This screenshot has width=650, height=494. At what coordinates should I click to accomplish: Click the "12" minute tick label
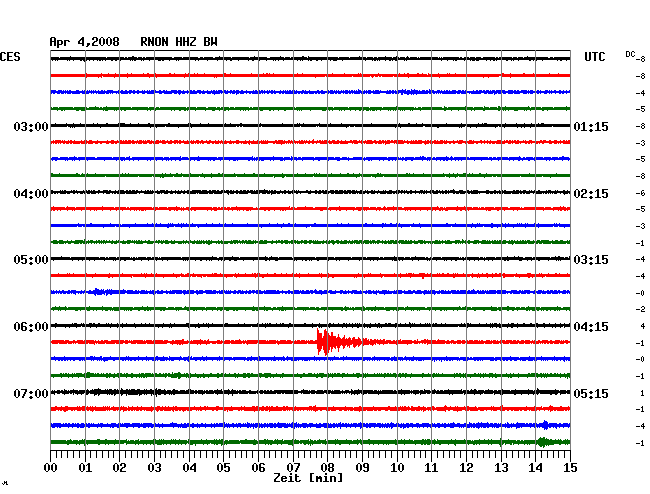point(466,468)
